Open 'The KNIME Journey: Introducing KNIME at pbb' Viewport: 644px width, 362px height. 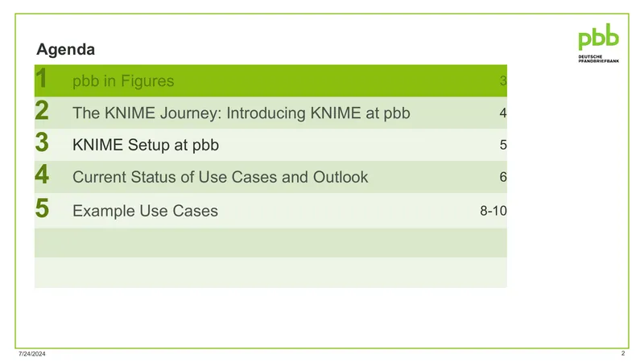[241, 113]
